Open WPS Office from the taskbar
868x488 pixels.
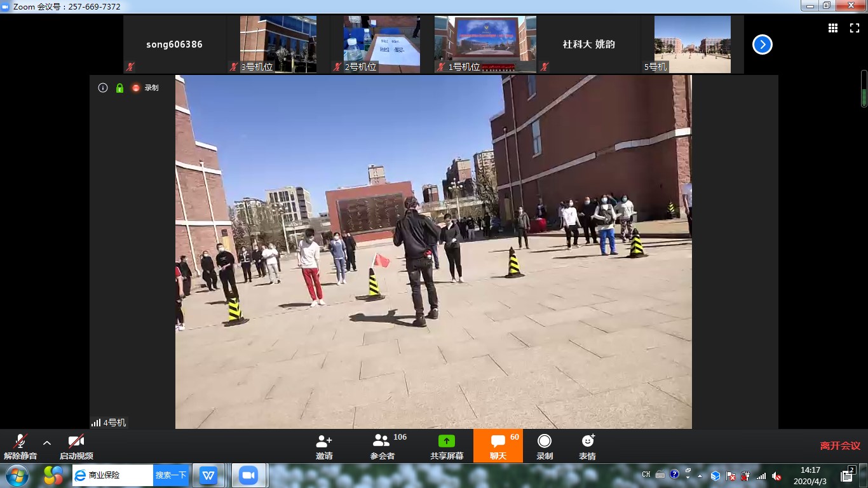208,475
